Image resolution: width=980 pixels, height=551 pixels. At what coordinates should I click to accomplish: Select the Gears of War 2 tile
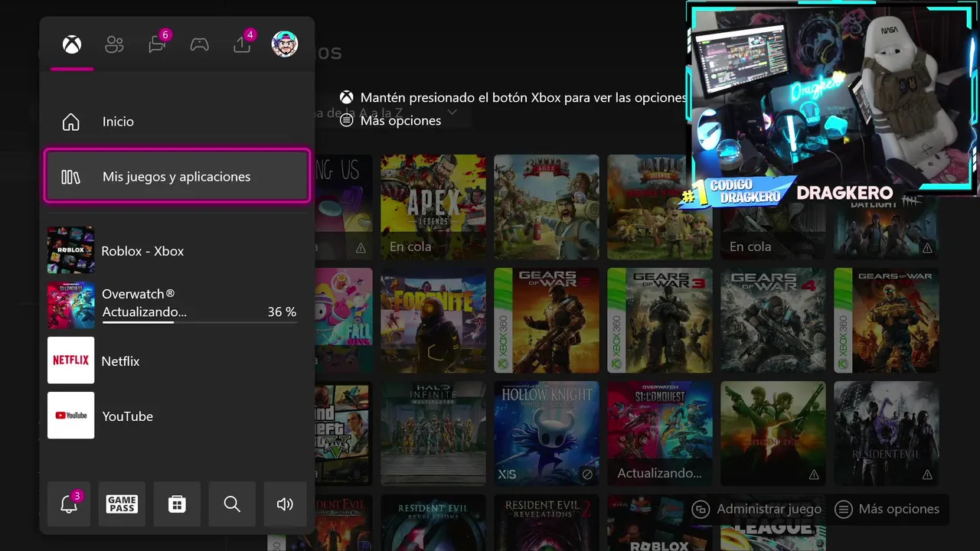pyautogui.click(x=547, y=321)
